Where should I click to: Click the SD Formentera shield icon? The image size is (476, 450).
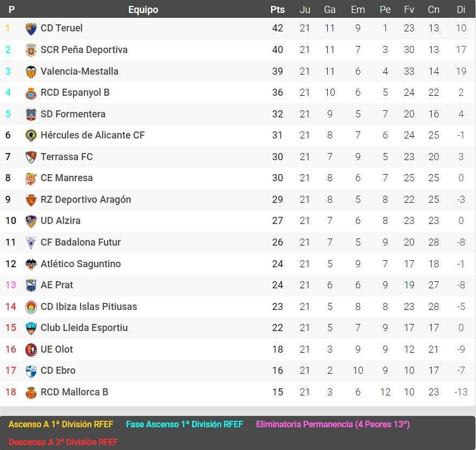31,114
